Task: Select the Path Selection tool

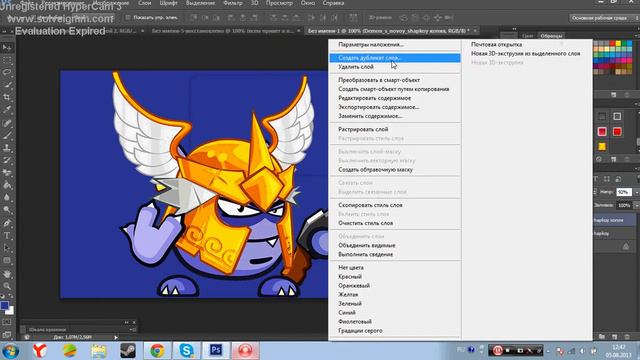Action: (x=7, y=248)
